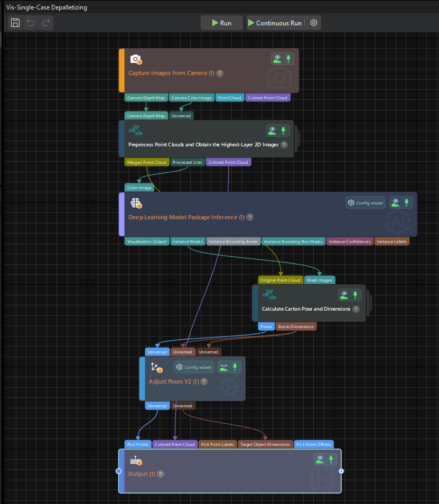This screenshot has width=439, height=504.
Task: Undo the last action
Action: [x=31, y=23]
